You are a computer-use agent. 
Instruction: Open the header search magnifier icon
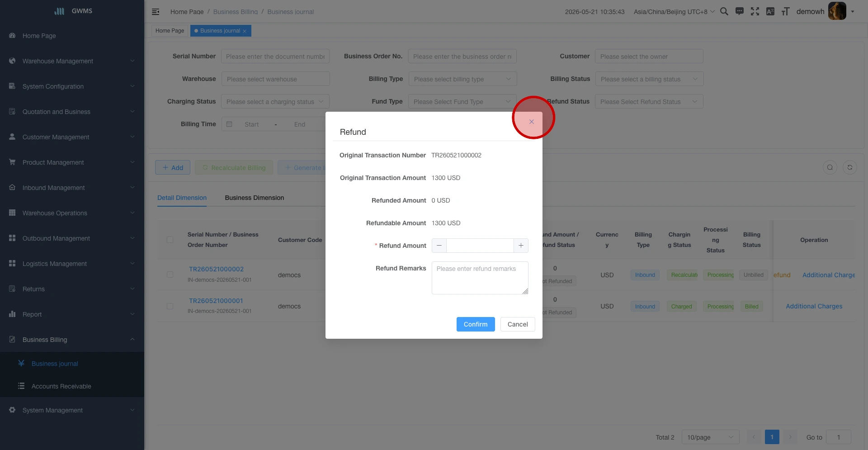click(x=724, y=11)
